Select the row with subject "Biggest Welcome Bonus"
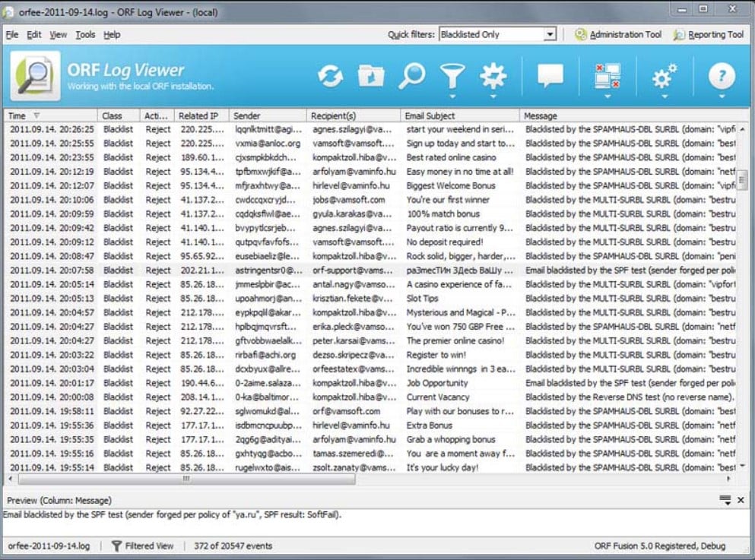 pyautogui.click(x=371, y=185)
